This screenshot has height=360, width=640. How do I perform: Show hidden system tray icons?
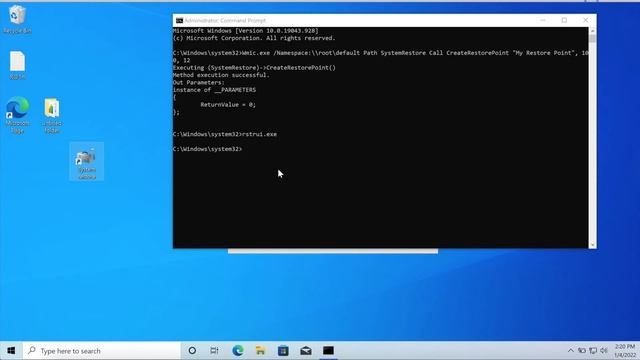571,351
